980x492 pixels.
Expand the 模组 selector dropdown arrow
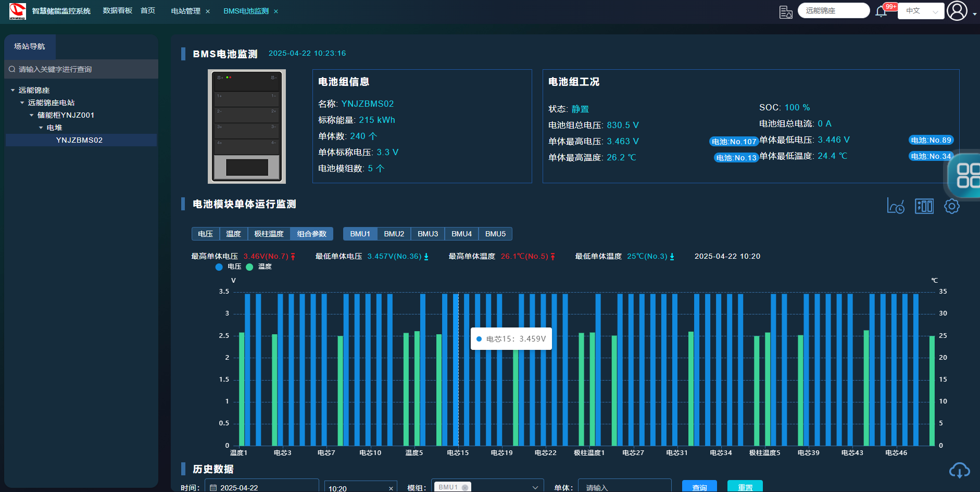click(x=535, y=487)
